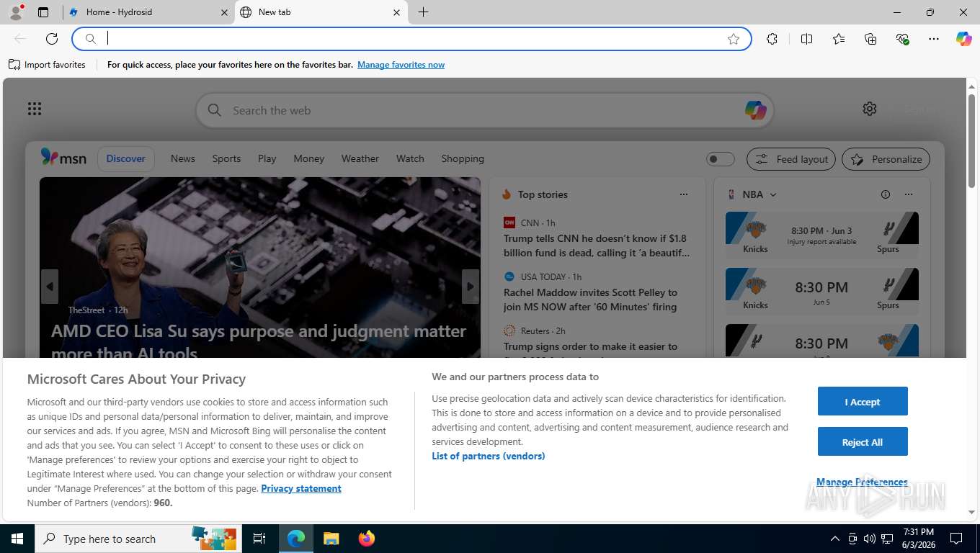Viewport: 980px width, 553px height.
Task: Open Knicks vs Spurs Jun 5 game
Action: 822,290
